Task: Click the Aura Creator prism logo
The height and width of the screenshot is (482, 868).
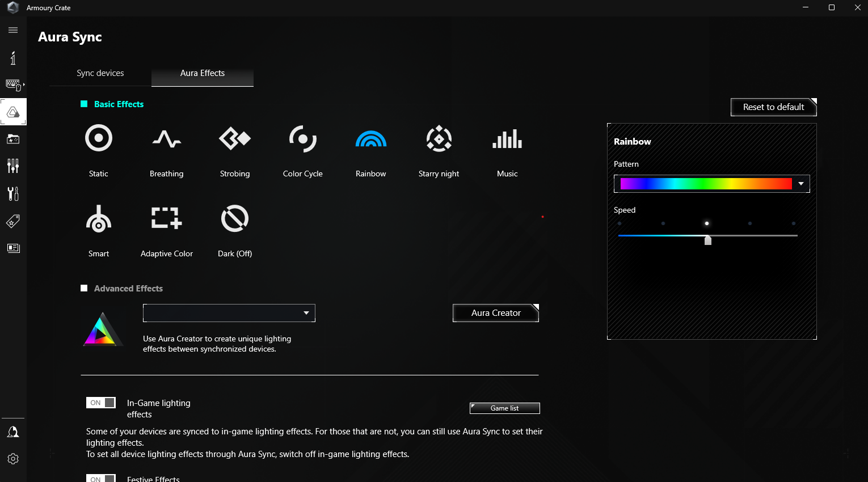Action: pyautogui.click(x=102, y=329)
